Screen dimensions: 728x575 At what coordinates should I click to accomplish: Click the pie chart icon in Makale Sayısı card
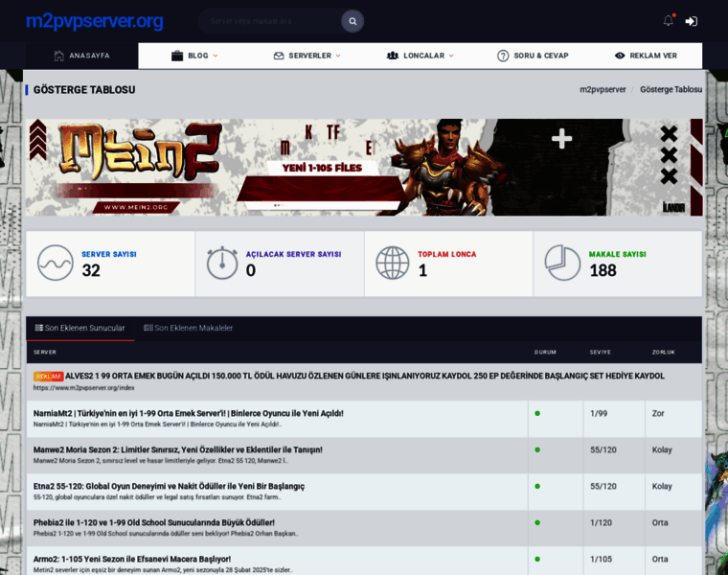(x=562, y=263)
